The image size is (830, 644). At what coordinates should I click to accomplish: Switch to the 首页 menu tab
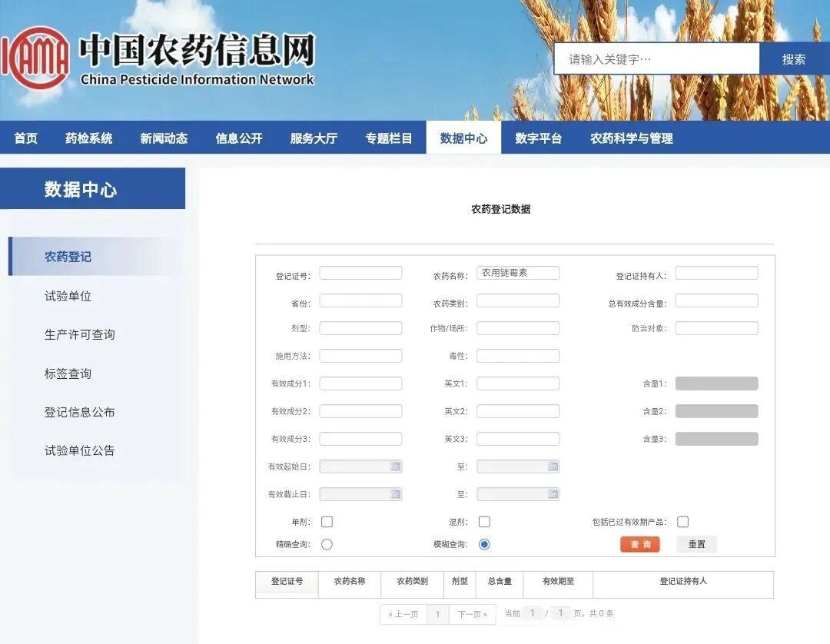[25, 138]
